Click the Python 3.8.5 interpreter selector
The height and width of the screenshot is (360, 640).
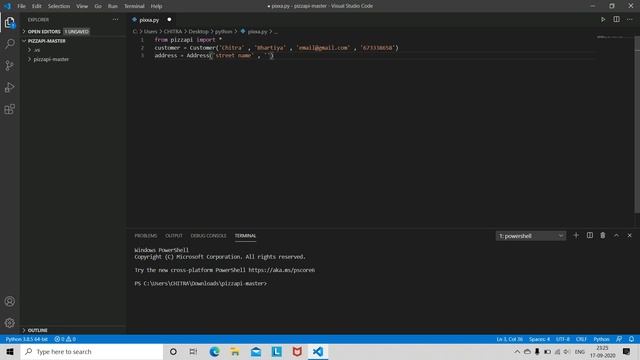(27, 339)
